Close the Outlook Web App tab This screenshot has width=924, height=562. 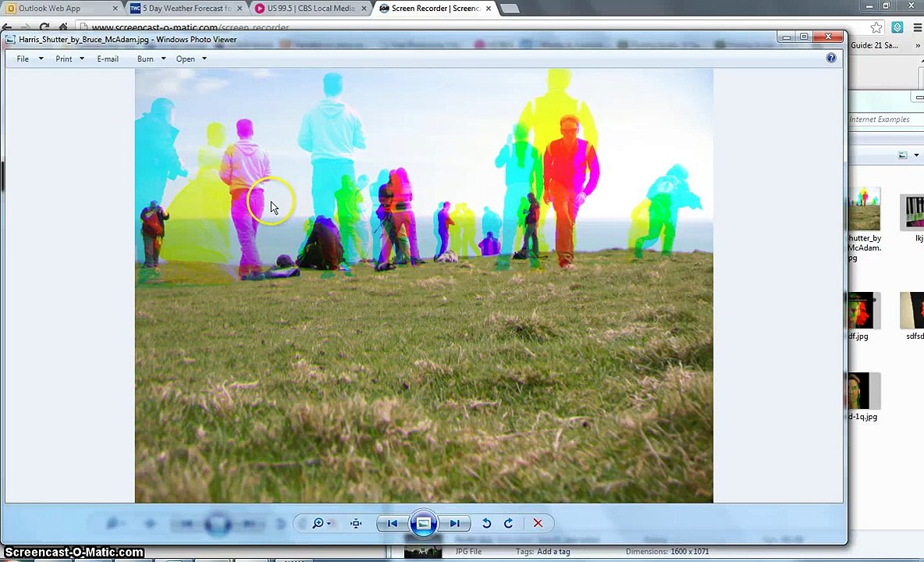tap(115, 9)
